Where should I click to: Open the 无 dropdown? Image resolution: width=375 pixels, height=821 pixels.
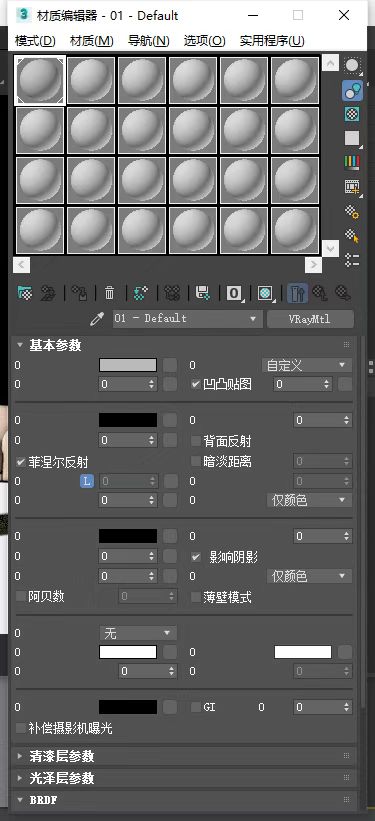(x=138, y=634)
